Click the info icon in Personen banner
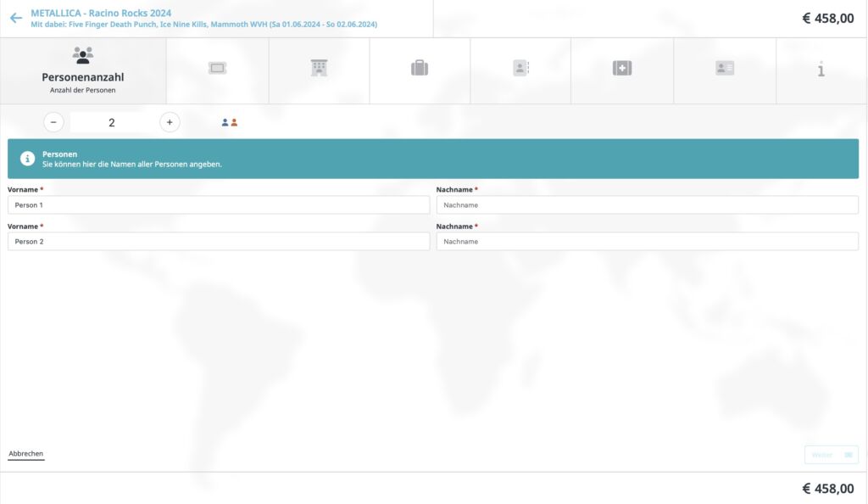868x504 pixels. tap(27, 159)
